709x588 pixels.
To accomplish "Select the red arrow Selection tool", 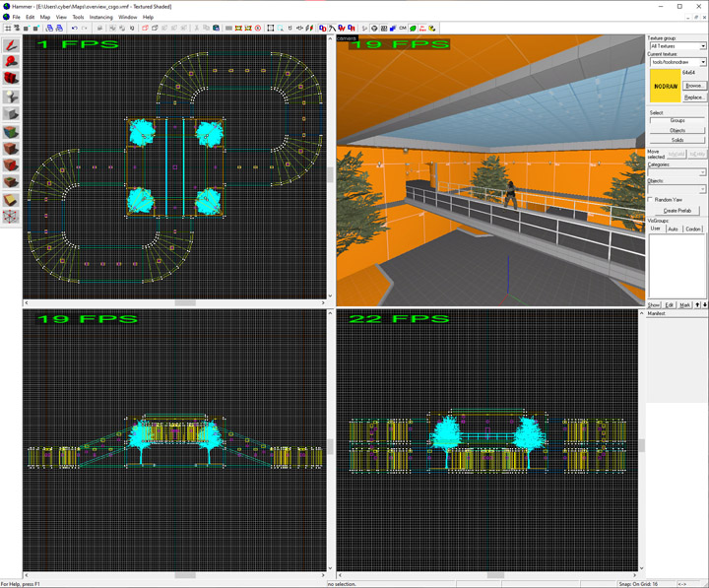I will pyautogui.click(x=11, y=45).
